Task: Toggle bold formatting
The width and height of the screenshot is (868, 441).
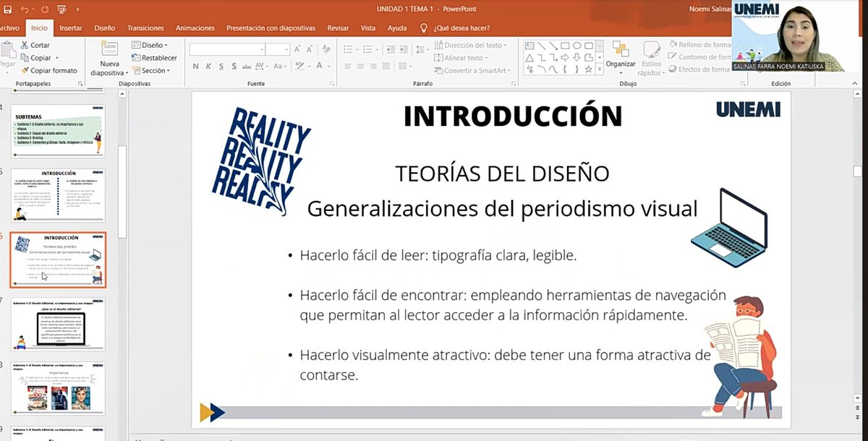Action: click(x=196, y=67)
